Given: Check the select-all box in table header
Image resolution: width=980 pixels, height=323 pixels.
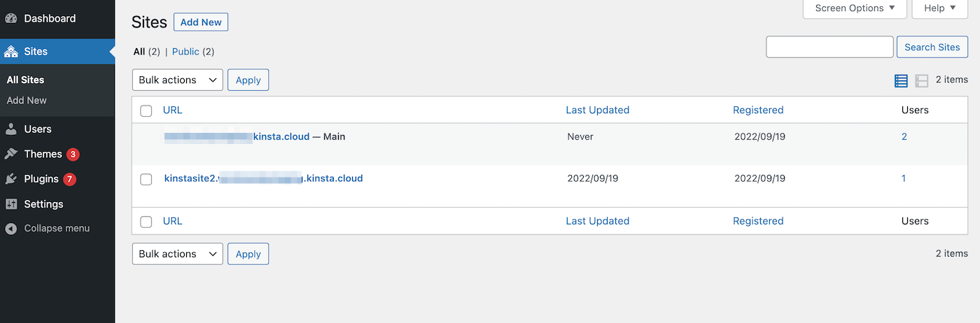Looking at the screenshot, I should 146,110.
